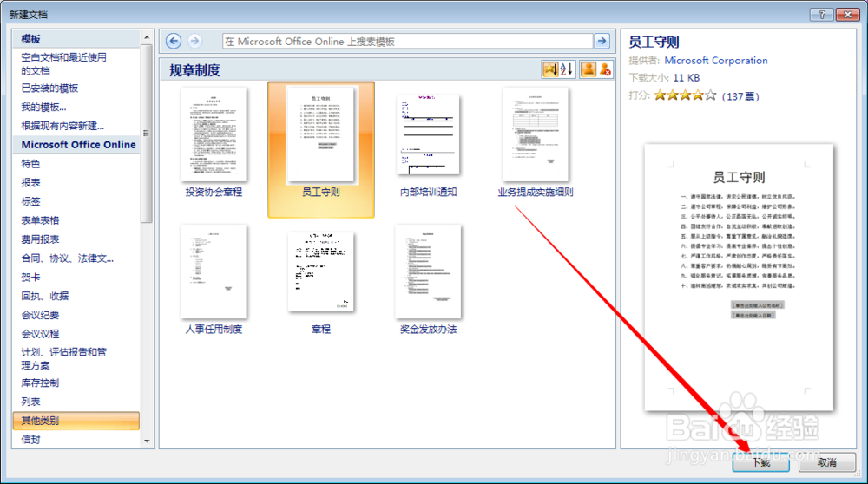
Task: Select the highlighted 其他类别 category
Action: [76, 421]
